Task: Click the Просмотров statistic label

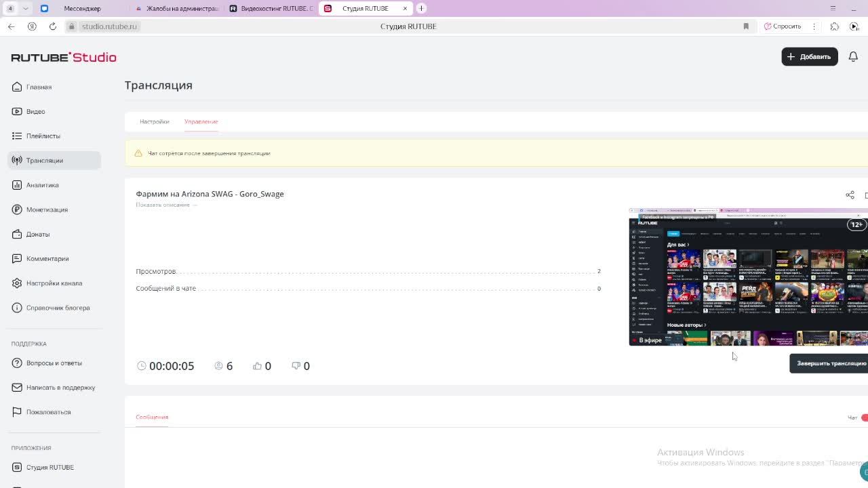Action: [x=155, y=271]
